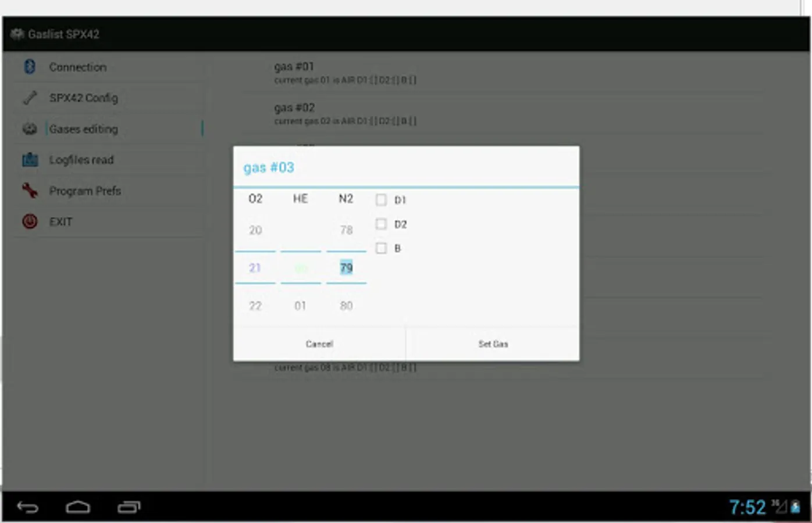812x523 pixels.
Task: Select 80 in the N2 picker
Action: click(x=346, y=305)
